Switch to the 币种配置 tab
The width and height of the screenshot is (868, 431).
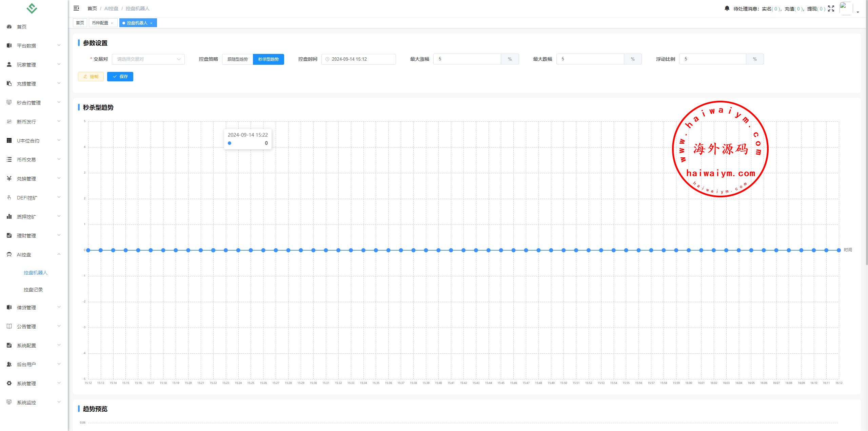coord(100,23)
